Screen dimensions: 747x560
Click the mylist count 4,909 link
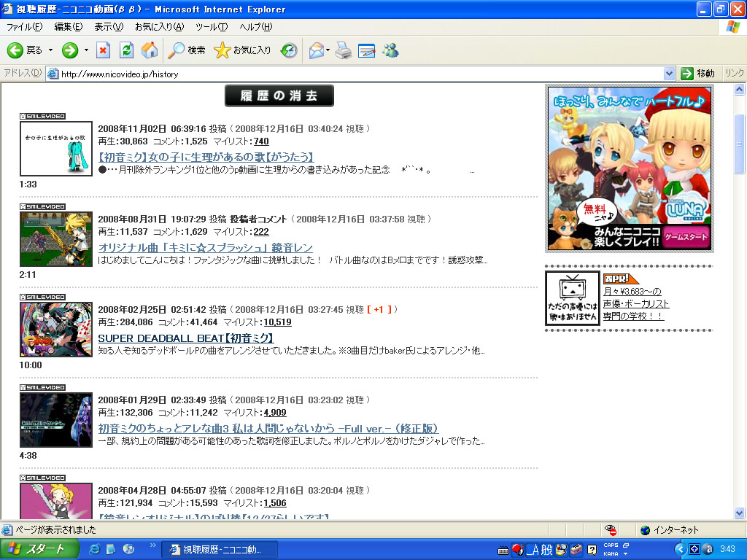click(x=275, y=413)
